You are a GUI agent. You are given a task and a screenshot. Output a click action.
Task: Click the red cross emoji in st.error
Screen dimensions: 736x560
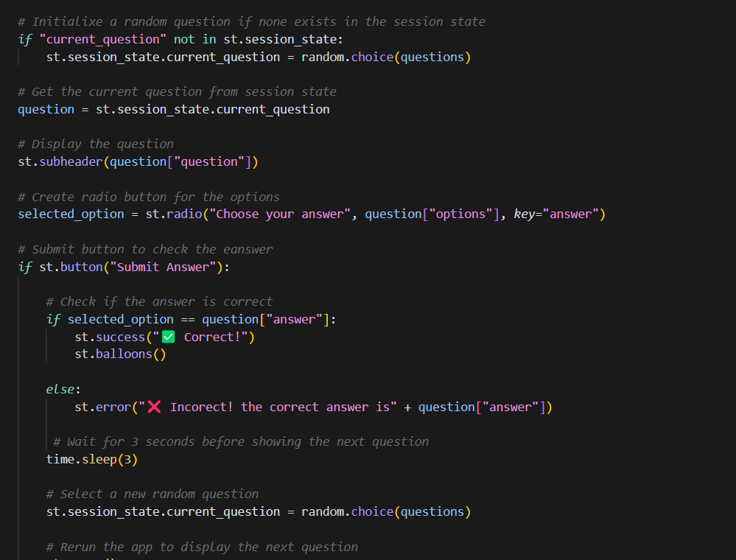pyautogui.click(x=154, y=407)
